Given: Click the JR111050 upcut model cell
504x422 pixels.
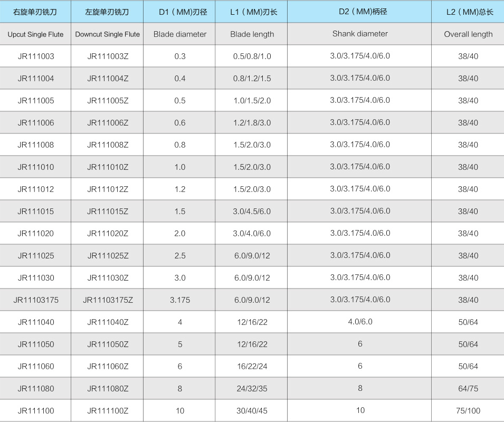Looking at the screenshot, I should pos(35,344).
